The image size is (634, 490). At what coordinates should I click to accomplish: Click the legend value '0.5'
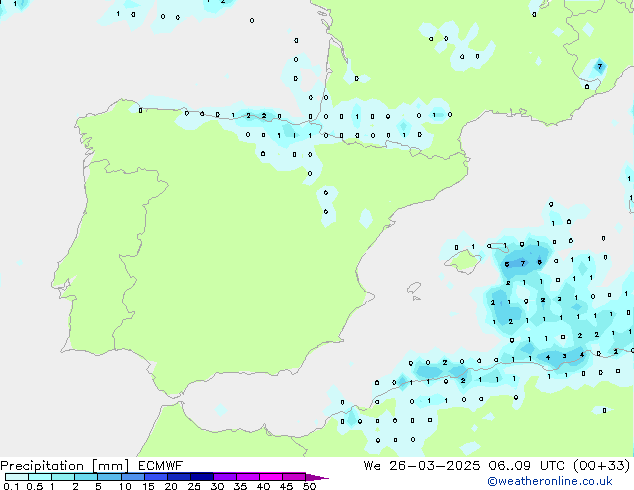tap(35, 486)
